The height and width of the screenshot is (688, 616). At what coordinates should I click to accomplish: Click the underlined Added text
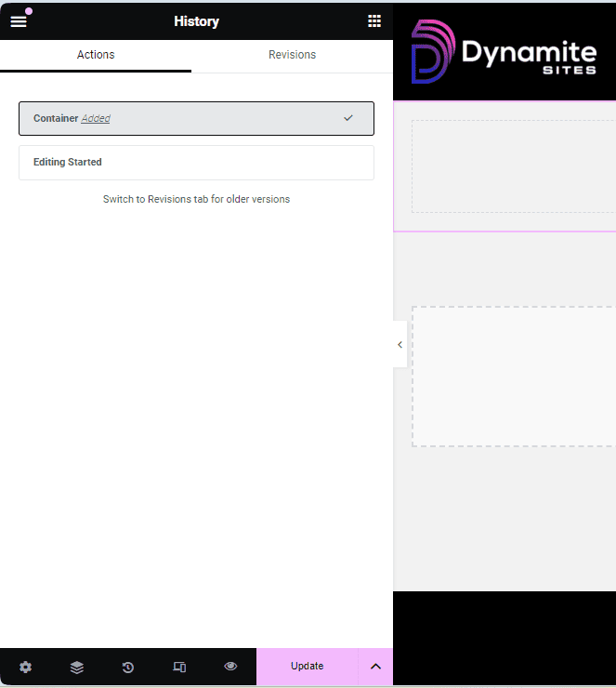click(x=96, y=119)
